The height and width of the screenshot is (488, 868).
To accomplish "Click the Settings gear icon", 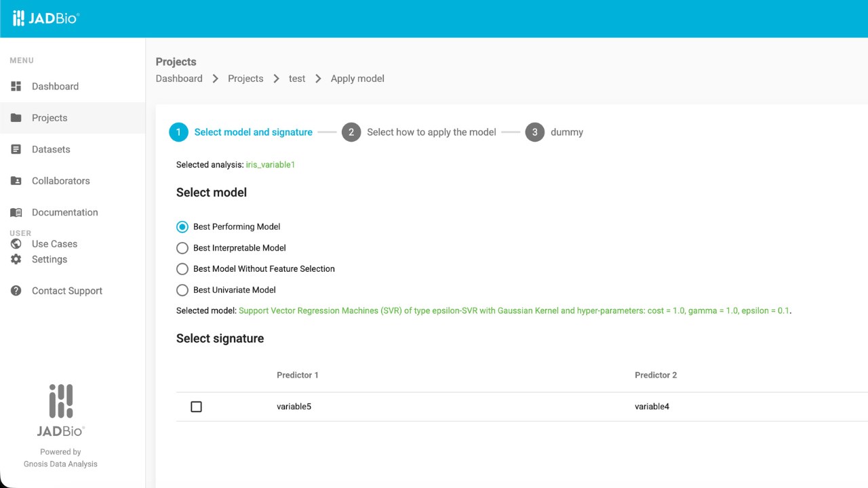I will coord(16,259).
